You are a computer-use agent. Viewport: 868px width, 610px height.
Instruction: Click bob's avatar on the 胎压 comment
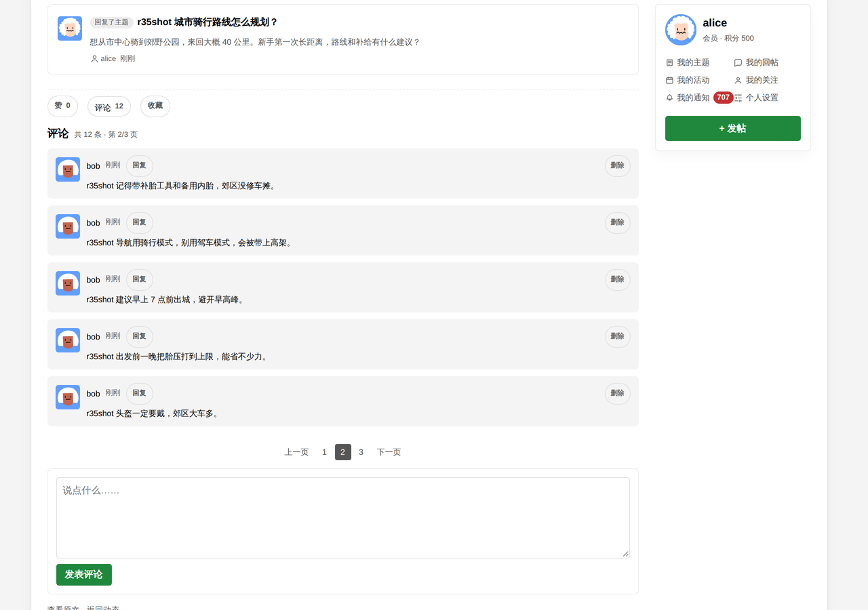coord(68,340)
